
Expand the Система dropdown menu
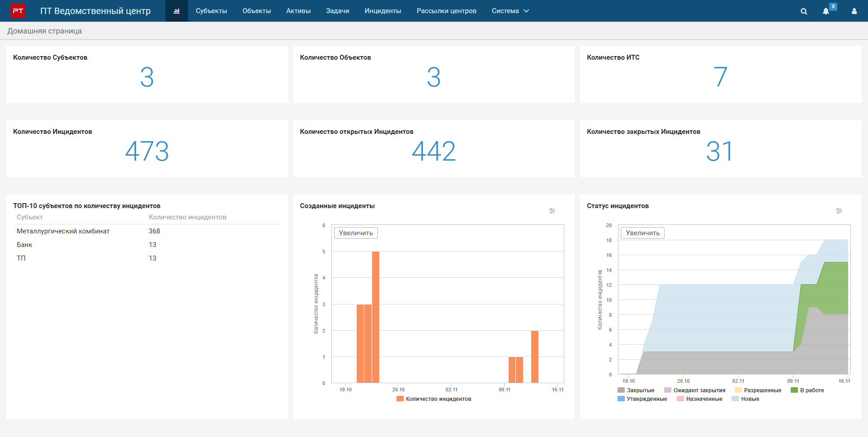click(510, 11)
